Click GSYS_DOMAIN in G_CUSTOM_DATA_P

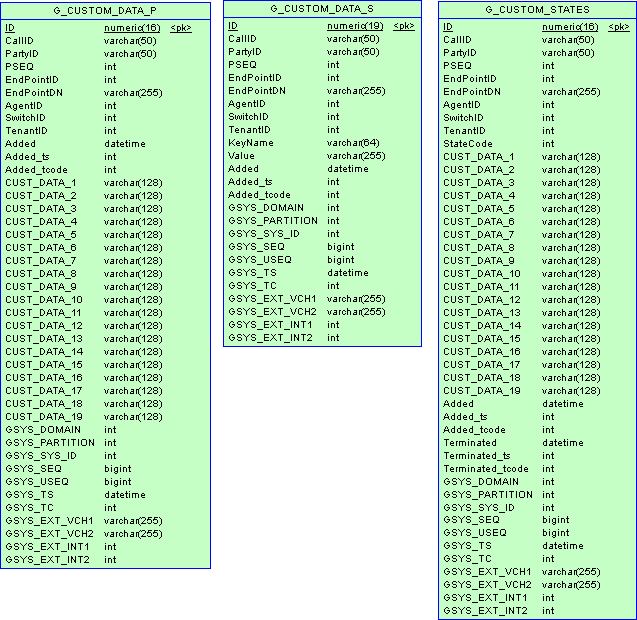(43, 430)
